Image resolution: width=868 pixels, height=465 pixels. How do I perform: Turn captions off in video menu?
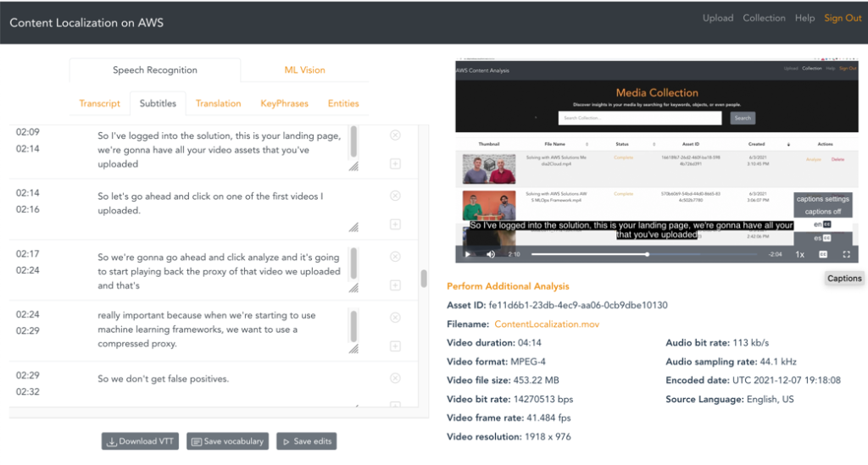point(822,212)
